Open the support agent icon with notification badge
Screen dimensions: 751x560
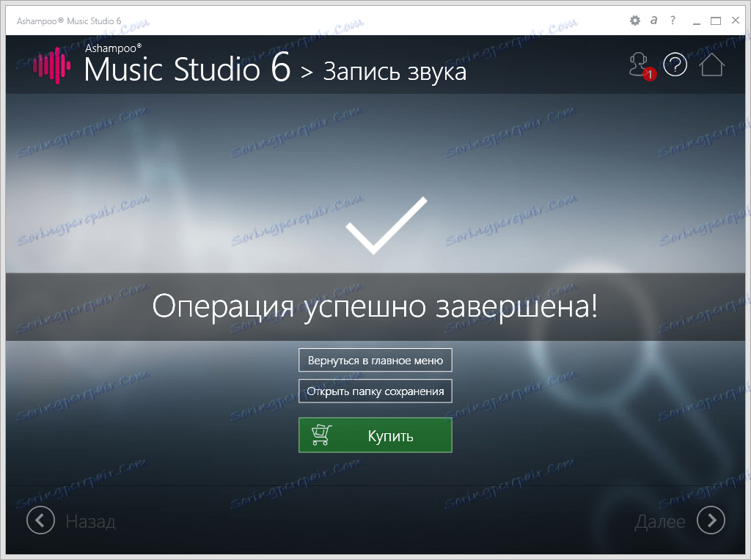641,66
